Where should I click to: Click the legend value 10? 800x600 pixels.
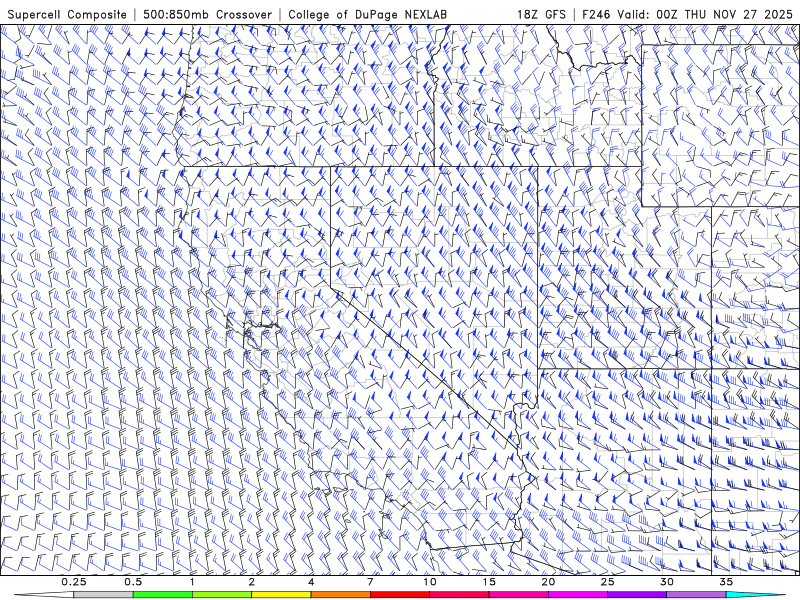(430, 582)
